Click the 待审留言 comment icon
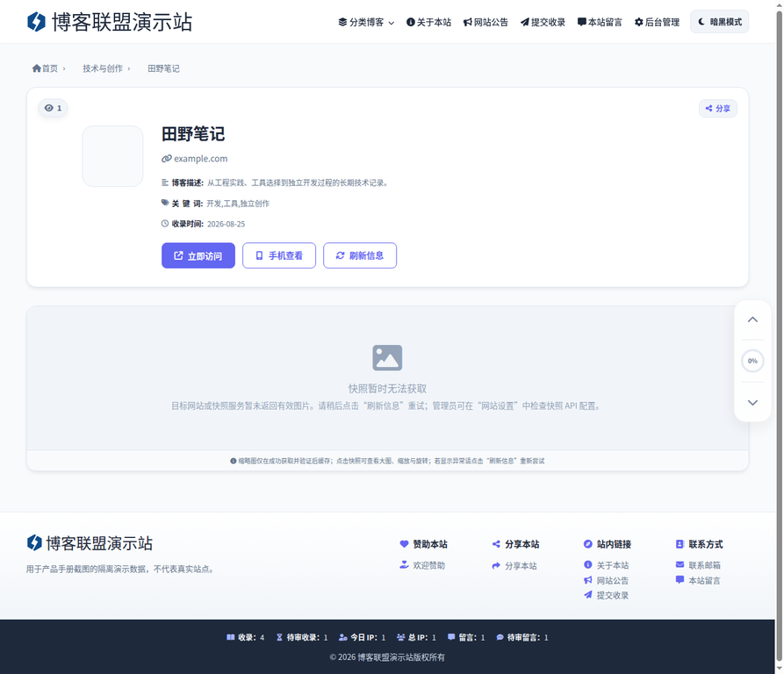Image resolution: width=784 pixels, height=674 pixels. 500,637
